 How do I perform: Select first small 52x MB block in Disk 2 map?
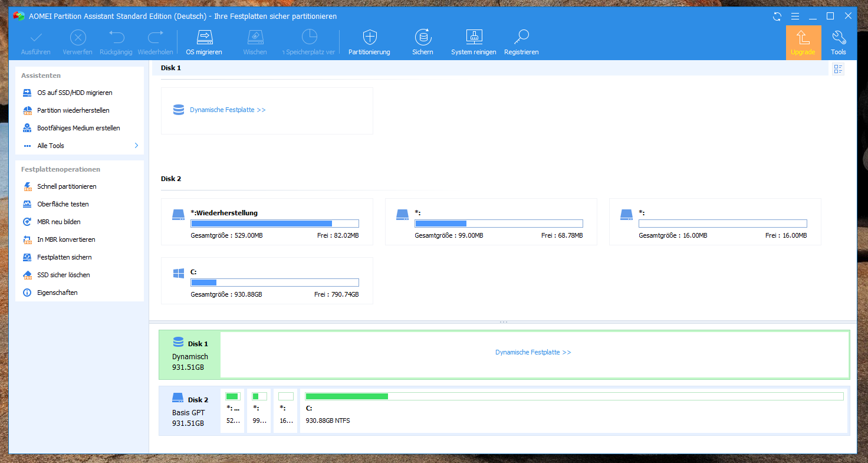coord(232,411)
